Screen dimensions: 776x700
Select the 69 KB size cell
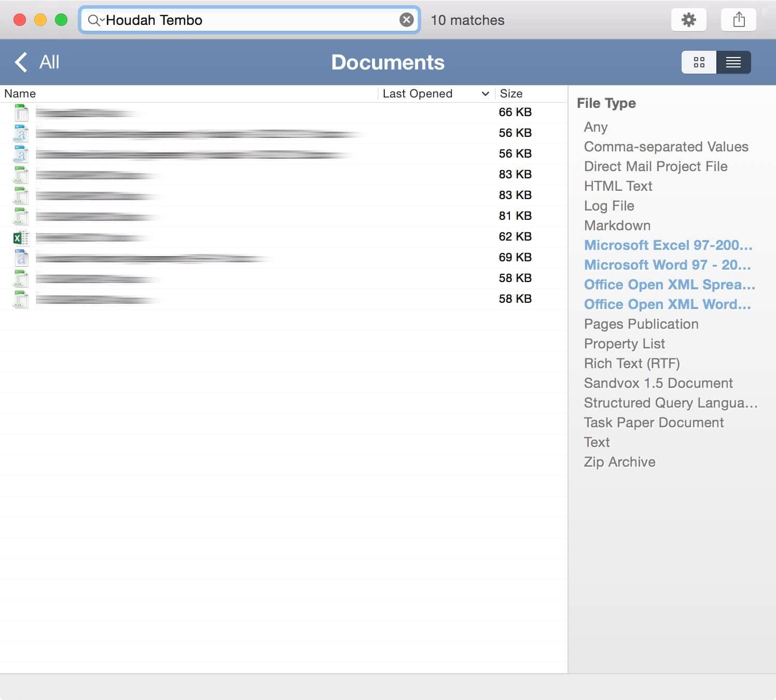tap(515, 258)
